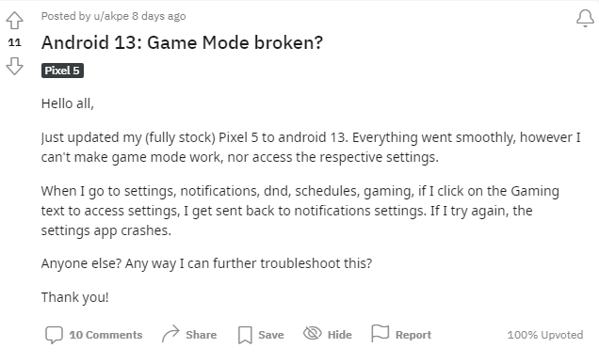This screenshot has height=364, width=599.
Task: Click the Hide text label
Action: pos(340,335)
